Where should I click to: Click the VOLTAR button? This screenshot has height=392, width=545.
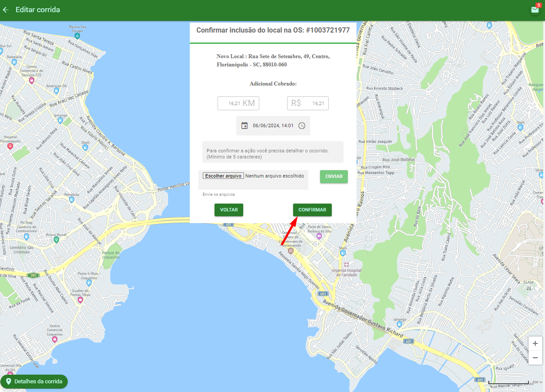pyautogui.click(x=229, y=210)
